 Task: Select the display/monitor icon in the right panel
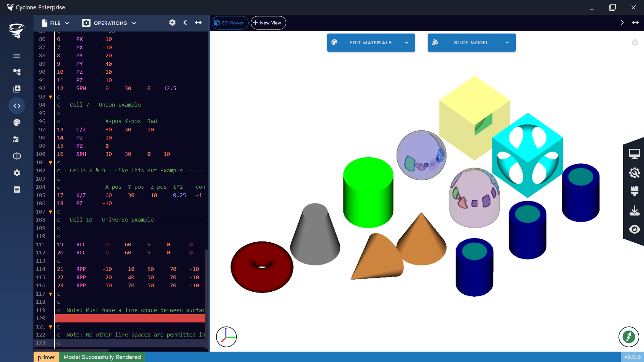(635, 153)
